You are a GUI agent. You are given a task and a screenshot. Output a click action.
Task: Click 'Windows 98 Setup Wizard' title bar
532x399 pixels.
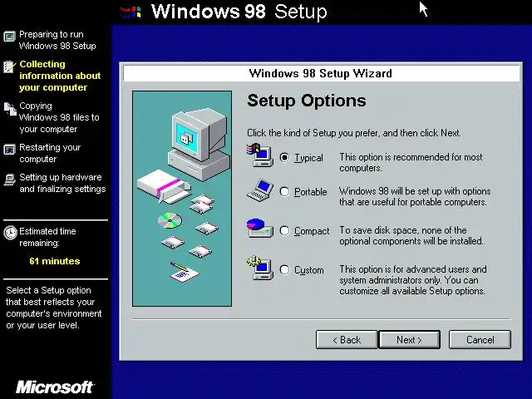pyautogui.click(x=321, y=73)
